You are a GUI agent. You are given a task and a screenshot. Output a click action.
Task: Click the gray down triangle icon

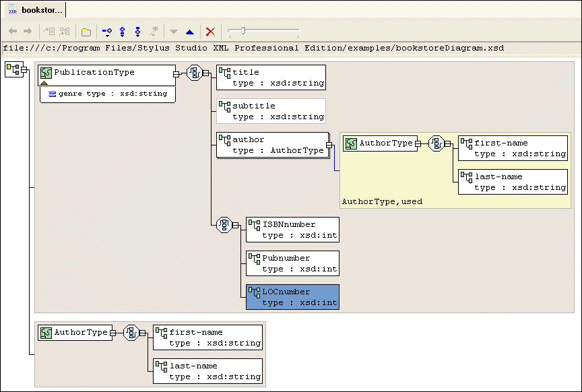pos(173,32)
